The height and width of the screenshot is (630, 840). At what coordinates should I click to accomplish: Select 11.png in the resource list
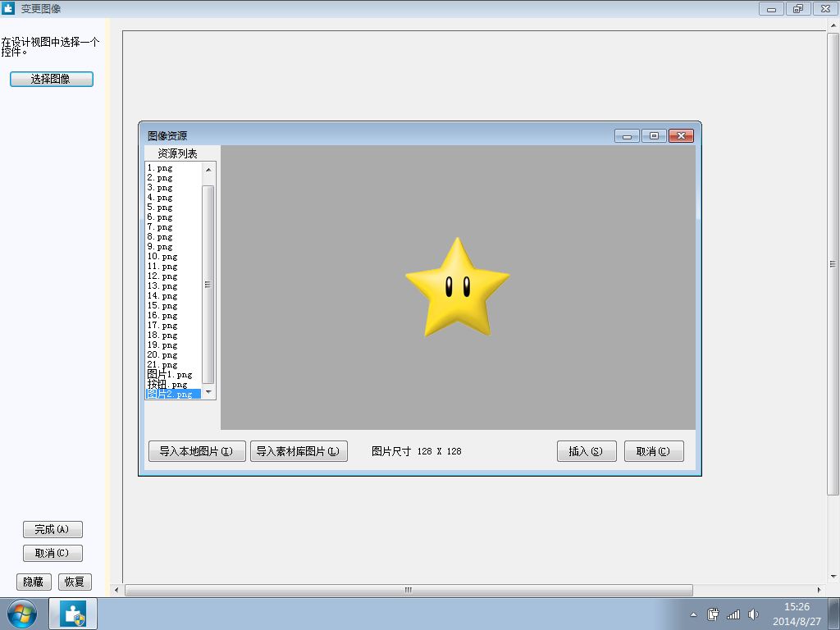coord(173,266)
